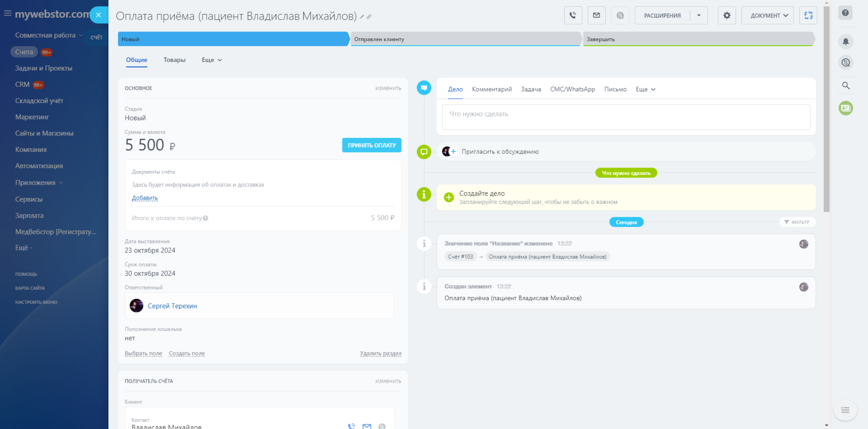Click изменить in ПОЛУЧАТЕЛЬ СЧЁТА section
Image resolution: width=868 pixels, height=429 pixels.
pos(388,381)
